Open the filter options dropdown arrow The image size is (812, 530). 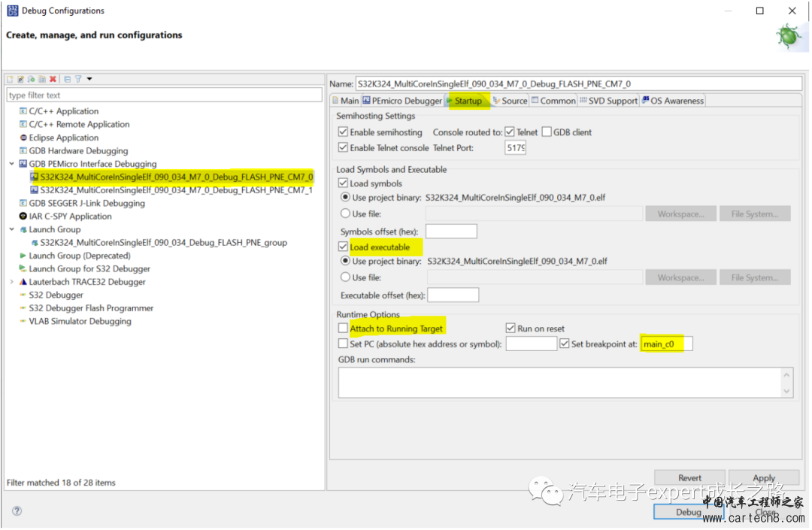(89, 79)
